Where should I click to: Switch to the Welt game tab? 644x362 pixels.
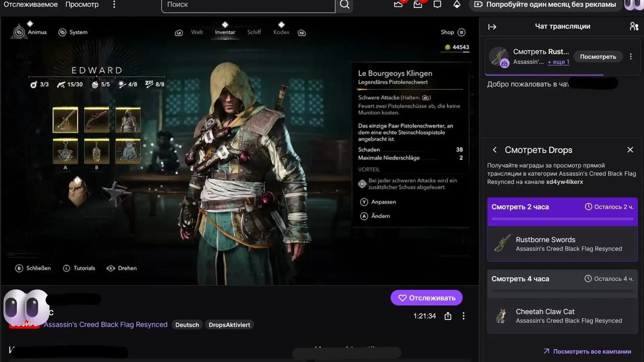pyautogui.click(x=197, y=32)
